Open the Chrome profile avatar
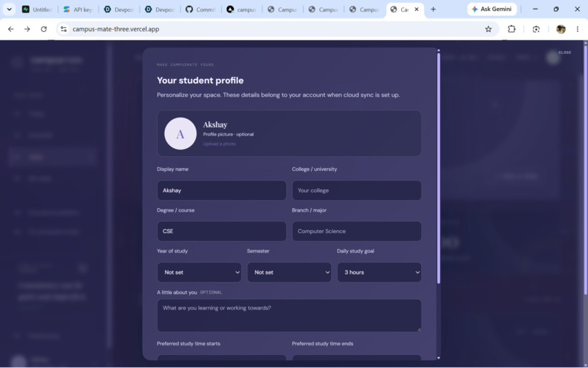Screen dimensions: 588x368 (x=560, y=29)
